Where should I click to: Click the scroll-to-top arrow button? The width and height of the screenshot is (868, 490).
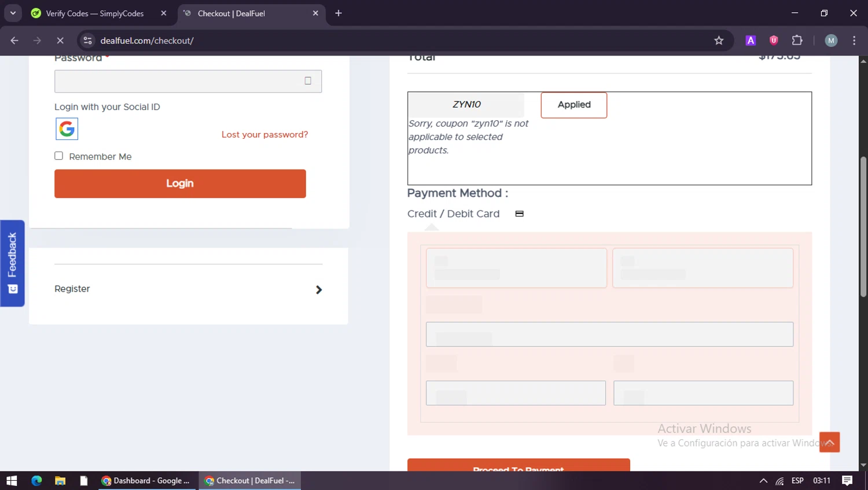point(829,443)
